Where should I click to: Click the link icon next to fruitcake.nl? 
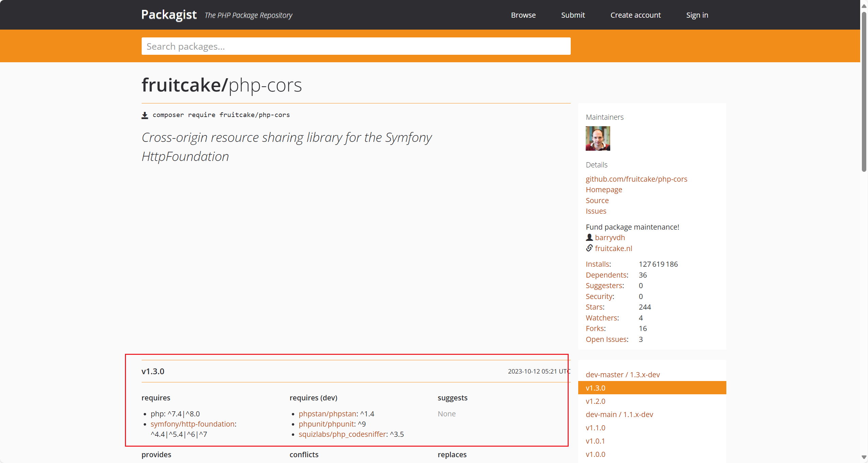pos(589,248)
